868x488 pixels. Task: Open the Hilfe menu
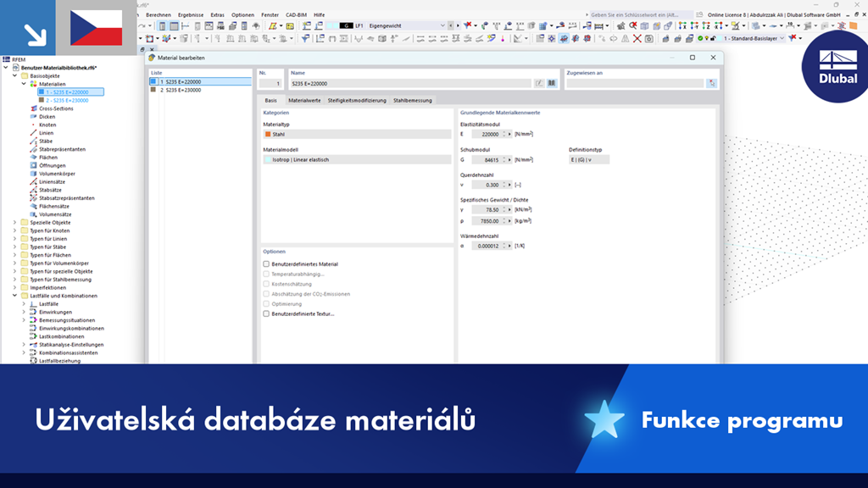pyautogui.click(x=320, y=15)
